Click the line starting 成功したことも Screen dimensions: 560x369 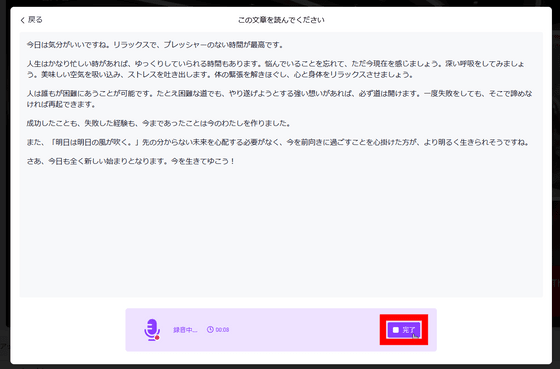coord(159,124)
